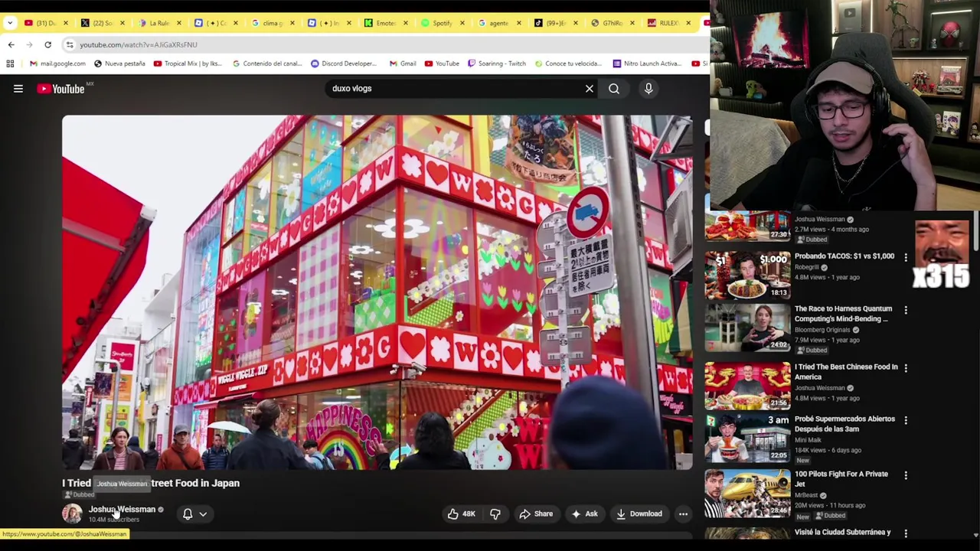Click the main video player

pyautogui.click(x=377, y=292)
